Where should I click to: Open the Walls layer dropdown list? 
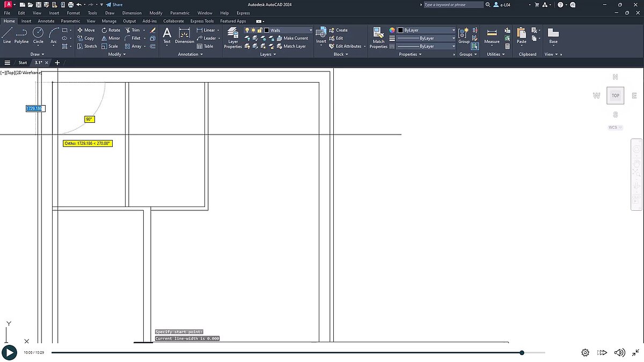(x=311, y=30)
